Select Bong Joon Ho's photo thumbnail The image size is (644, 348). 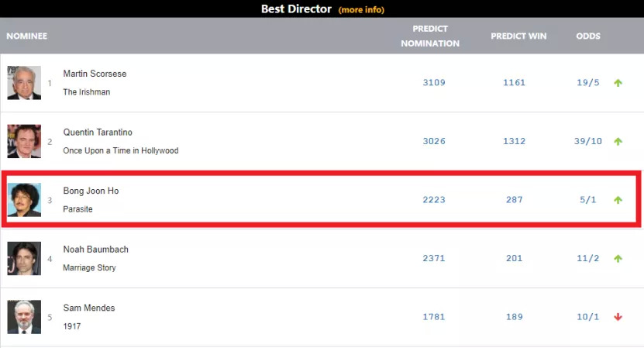[x=24, y=200]
